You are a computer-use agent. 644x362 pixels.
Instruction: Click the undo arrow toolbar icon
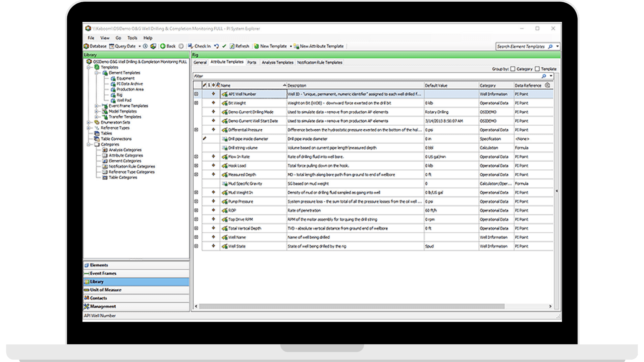click(217, 46)
